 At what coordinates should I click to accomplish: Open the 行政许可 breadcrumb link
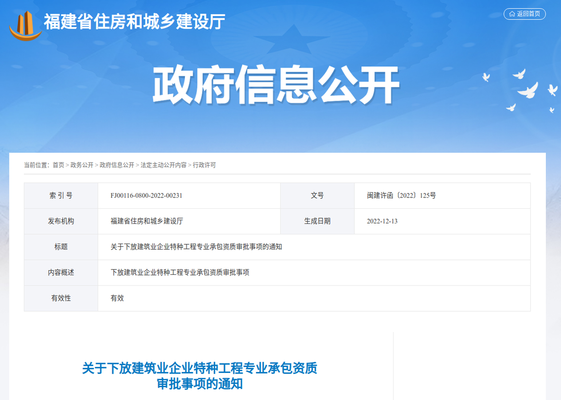pos(204,165)
